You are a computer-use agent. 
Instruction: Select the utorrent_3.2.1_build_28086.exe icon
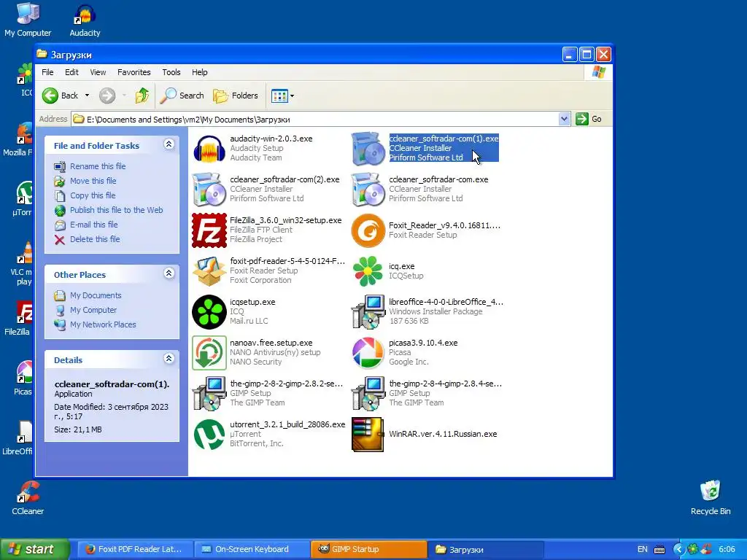(x=209, y=435)
